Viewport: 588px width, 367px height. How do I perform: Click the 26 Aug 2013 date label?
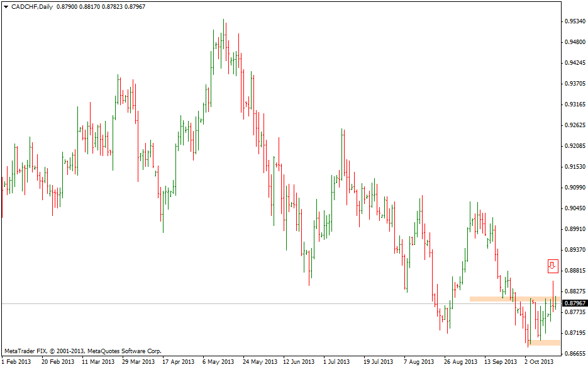460,362
